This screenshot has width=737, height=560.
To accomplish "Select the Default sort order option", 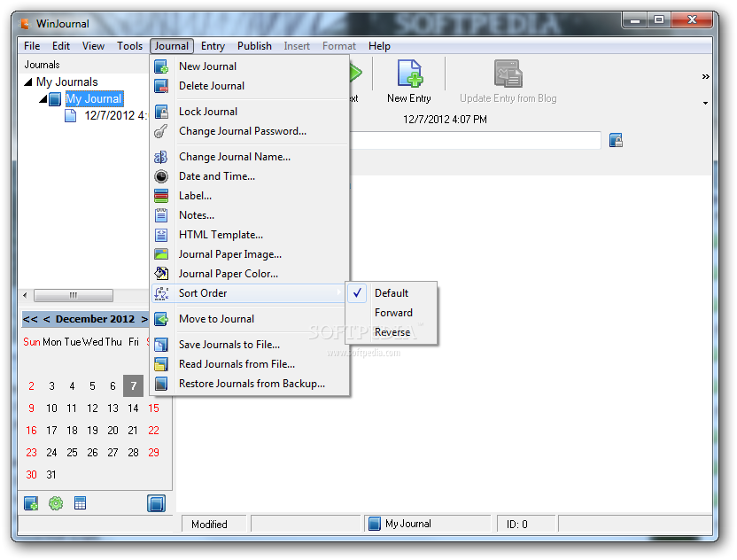I will point(391,293).
